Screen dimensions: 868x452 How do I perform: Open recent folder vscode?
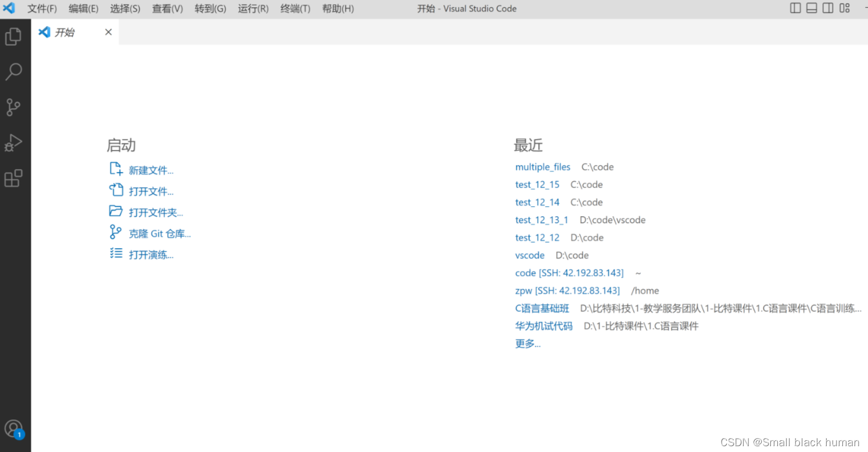[530, 255]
